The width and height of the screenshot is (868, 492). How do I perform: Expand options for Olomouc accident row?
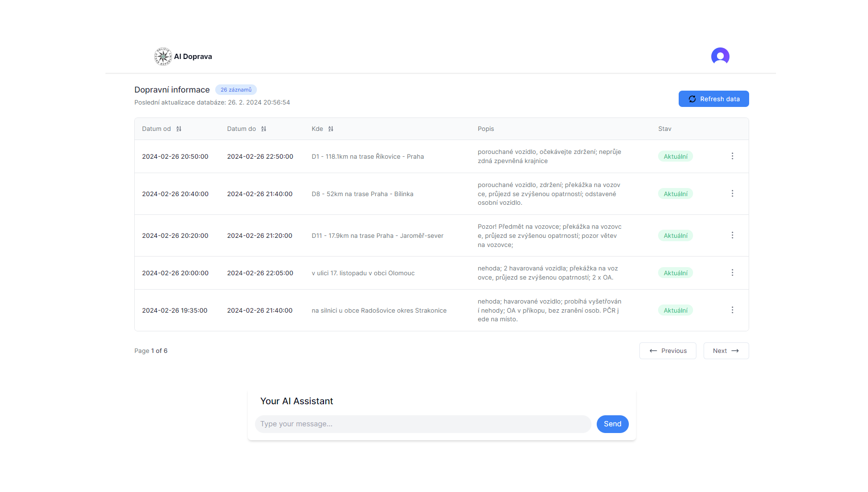click(732, 273)
